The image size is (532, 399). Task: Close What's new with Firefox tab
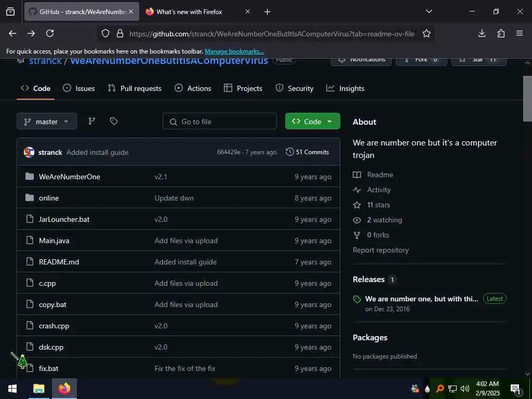248,11
